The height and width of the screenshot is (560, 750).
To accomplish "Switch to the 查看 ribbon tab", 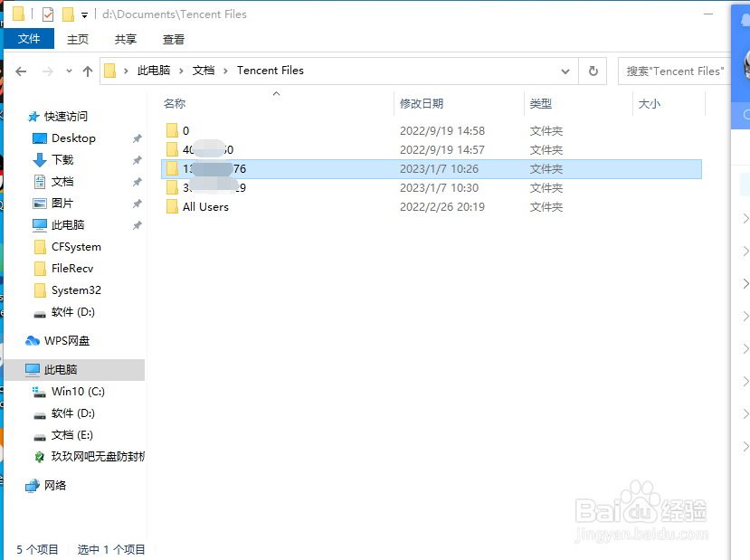I will tap(173, 39).
